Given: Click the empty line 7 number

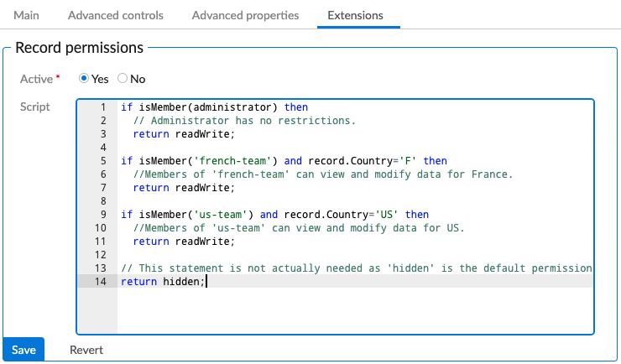Looking at the screenshot, I should 102,201.
